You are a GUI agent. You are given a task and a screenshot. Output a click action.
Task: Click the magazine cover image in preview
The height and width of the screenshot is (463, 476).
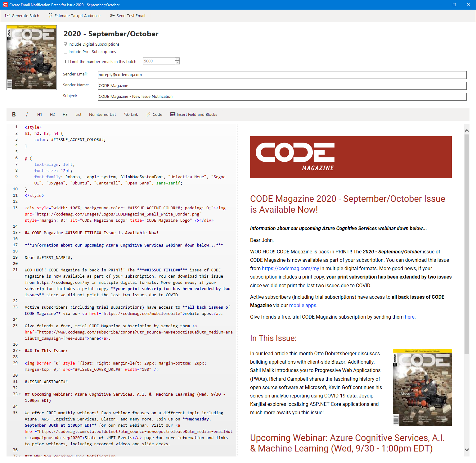point(422,388)
